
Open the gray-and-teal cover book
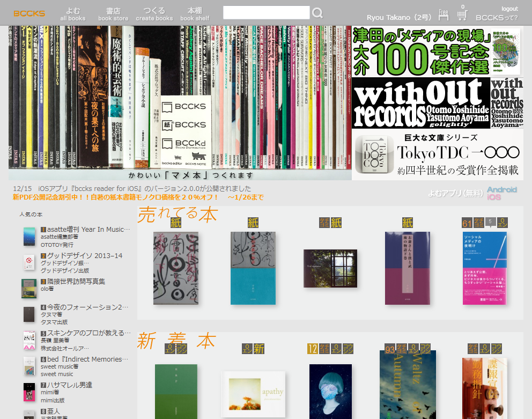pos(253,268)
